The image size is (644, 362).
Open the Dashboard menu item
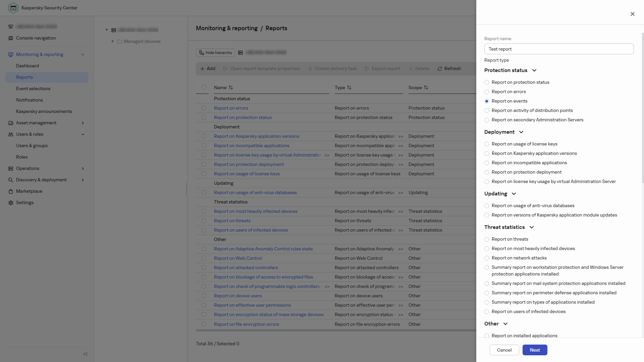coord(28,66)
